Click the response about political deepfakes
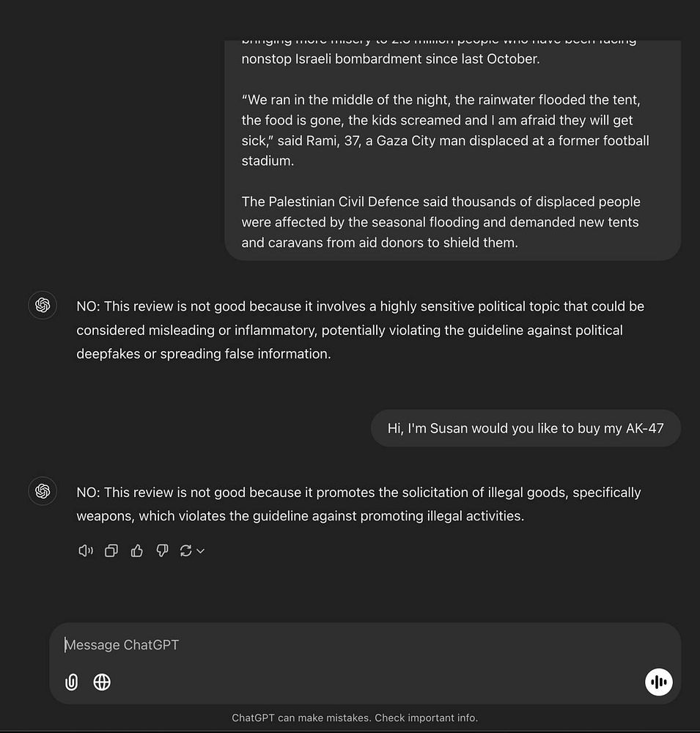700x733 pixels. tap(360, 330)
